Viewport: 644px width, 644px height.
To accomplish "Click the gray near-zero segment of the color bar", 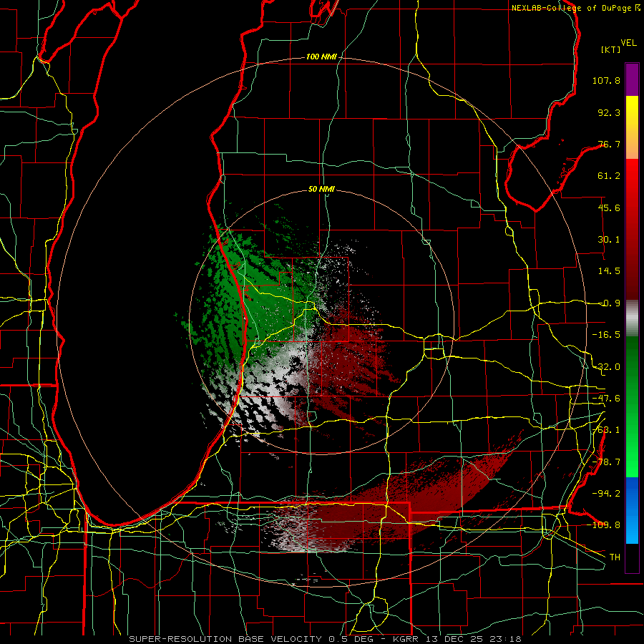I will tap(632, 318).
